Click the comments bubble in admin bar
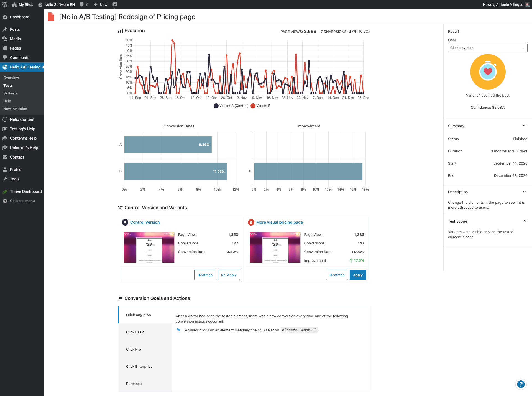 (82, 4)
